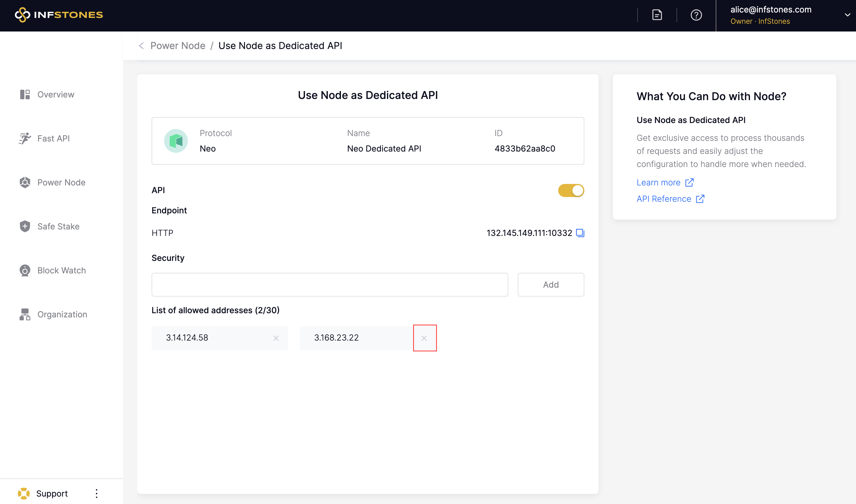Navigate to Block Watch section
This screenshot has height=504, width=856.
tap(61, 270)
